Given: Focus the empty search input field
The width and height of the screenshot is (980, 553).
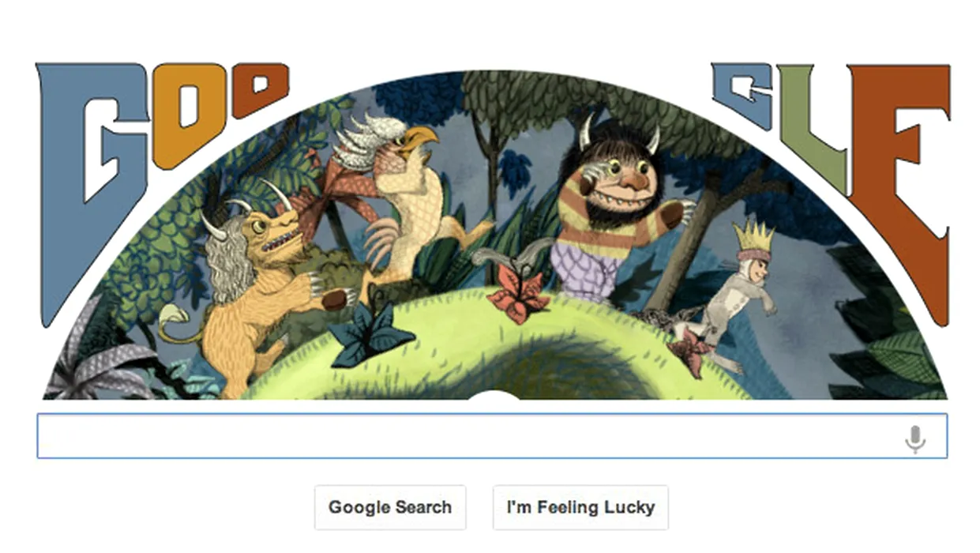Looking at the screenshot, I should pyautogui.click(x=491, y=435).
